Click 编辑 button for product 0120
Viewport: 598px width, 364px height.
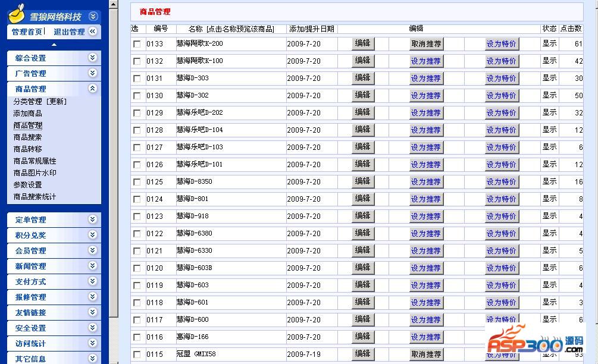click(x=363, y=268)
